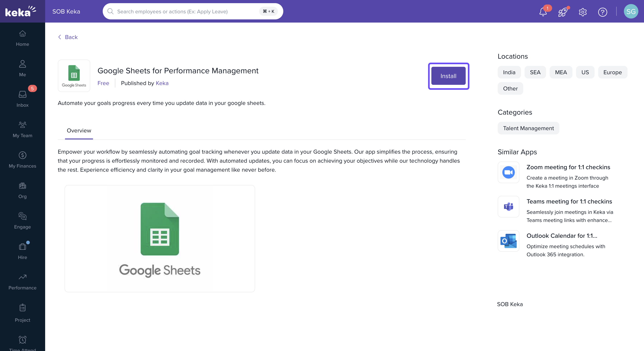Click the Microsoft Teams app icon
644x351 pixels.
click(508, 207)
